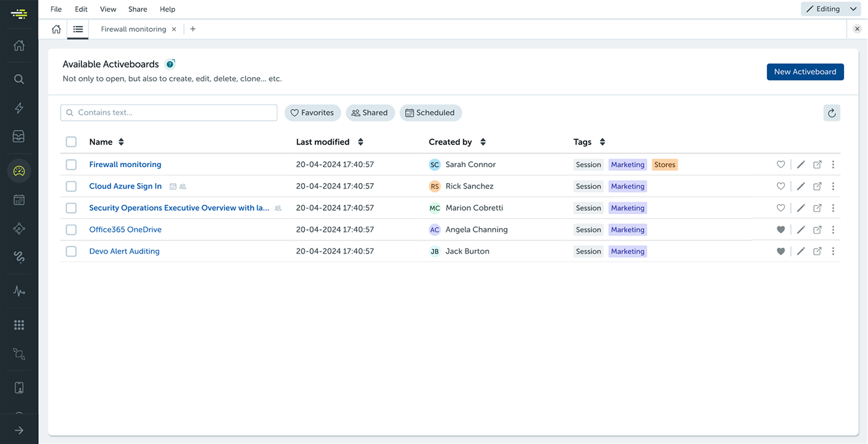Click the refresh icon above the Activeboard list
Image resolution: width=868 pixels, height=444 pixels.
point(832,112)
